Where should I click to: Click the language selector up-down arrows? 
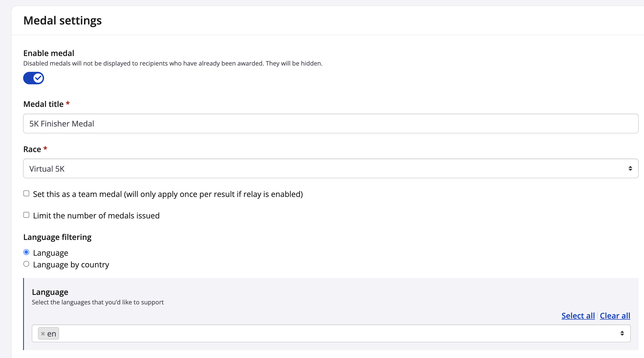coord(622,333)
